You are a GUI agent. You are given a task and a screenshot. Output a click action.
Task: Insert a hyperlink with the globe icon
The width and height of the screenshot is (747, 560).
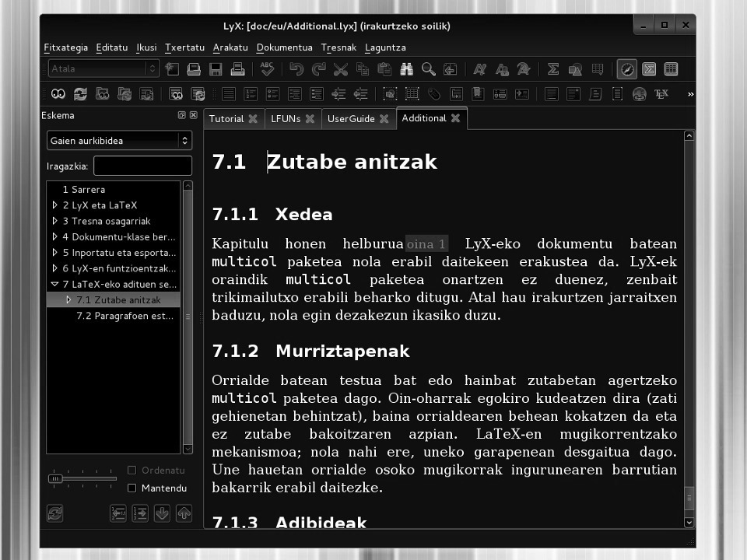pos(640,94)
